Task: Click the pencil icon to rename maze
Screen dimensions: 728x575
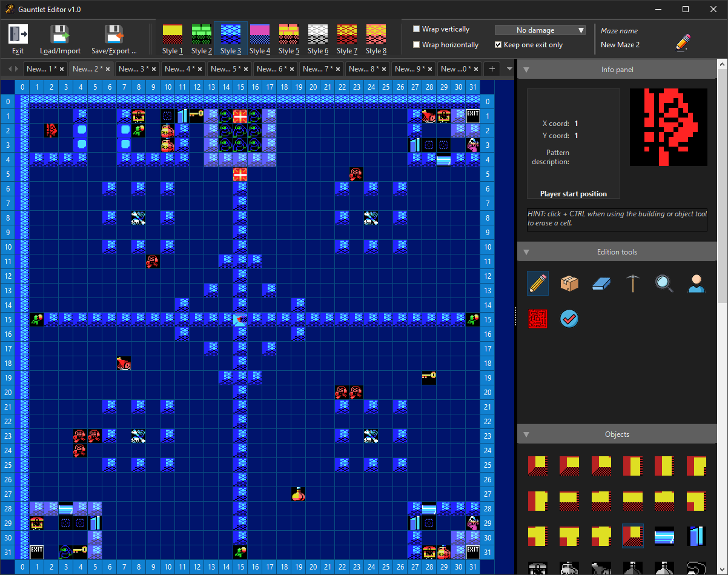Action: [x=683, y=42]
